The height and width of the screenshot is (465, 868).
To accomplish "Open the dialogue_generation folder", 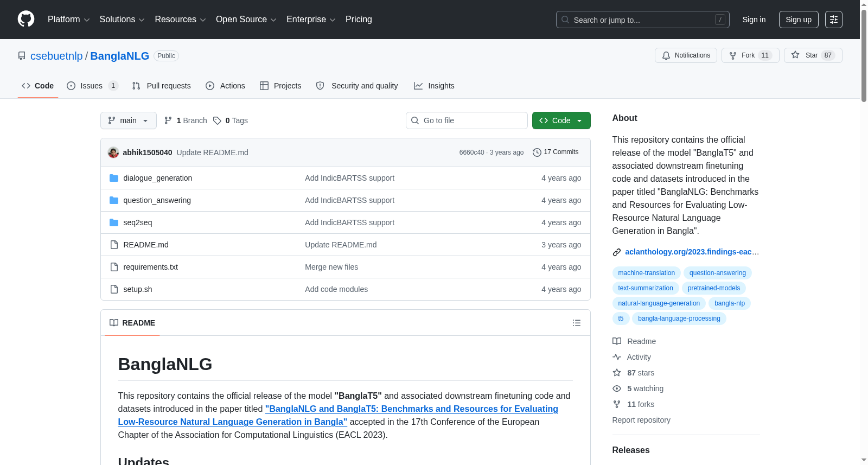I will 157,178.
